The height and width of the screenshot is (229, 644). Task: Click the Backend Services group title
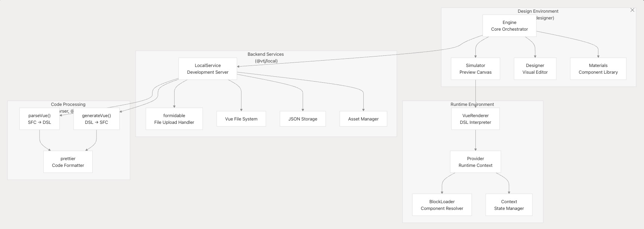(x=266, y=54)
